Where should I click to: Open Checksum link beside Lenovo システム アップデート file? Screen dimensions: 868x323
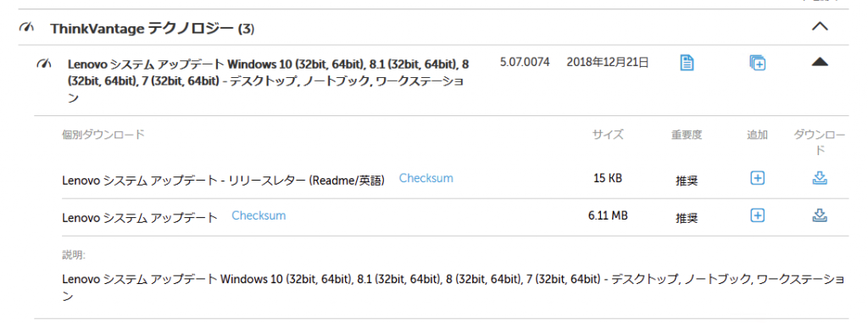[259, 215]
